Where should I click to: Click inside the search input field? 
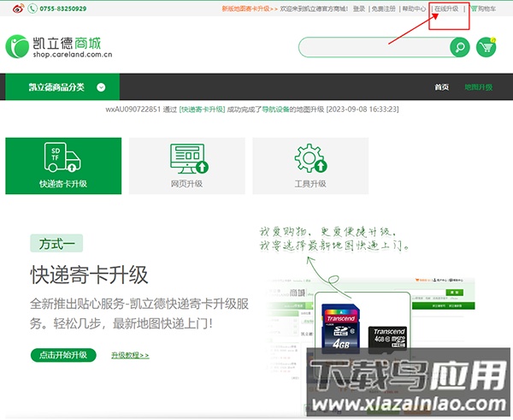pyautogui.click(x=374, y=47)
